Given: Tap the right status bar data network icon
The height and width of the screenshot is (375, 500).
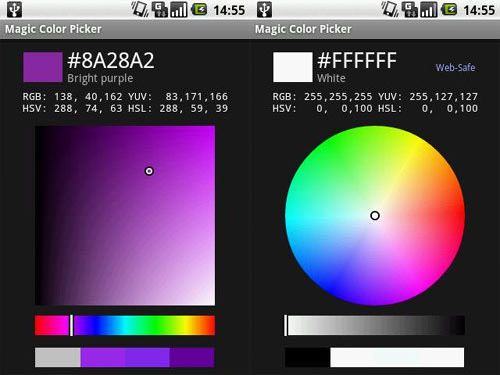Looking at the screenshot, I should click(x=410, y=10).
